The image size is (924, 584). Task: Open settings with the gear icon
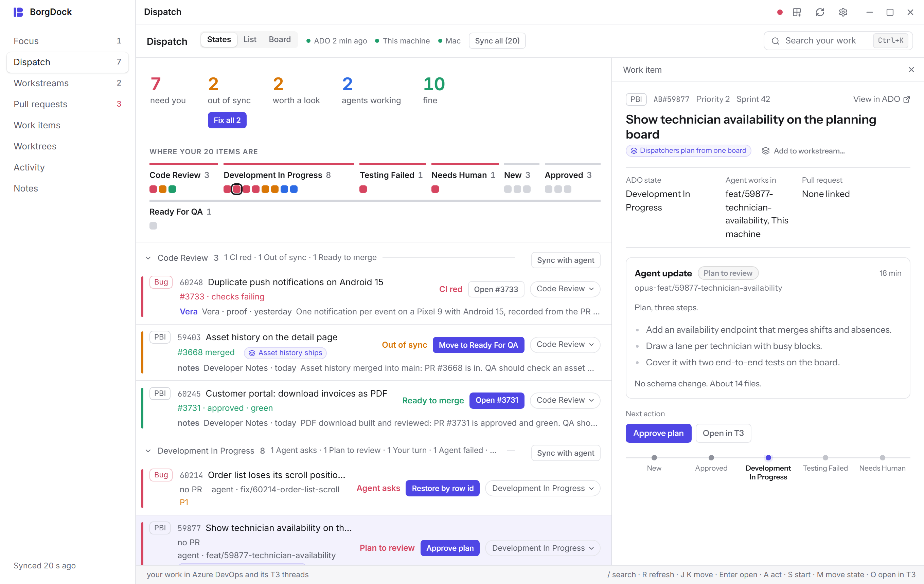pyautogui.click(x=843, y=12)
